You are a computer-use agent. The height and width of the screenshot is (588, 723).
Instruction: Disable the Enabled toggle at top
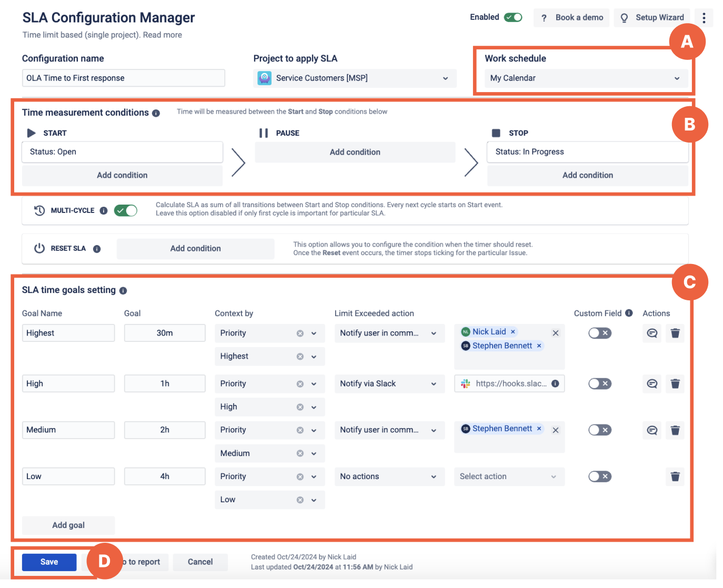(x=513, y=17)
